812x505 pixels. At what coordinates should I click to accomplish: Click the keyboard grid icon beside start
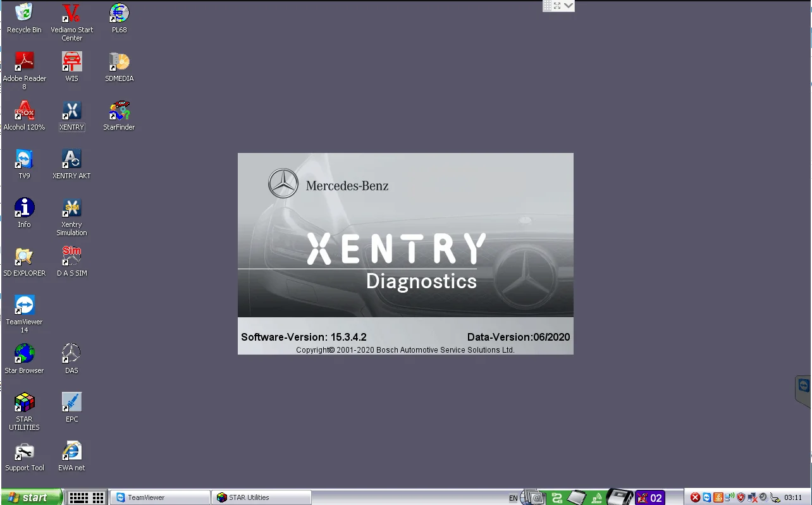[87, 497]
